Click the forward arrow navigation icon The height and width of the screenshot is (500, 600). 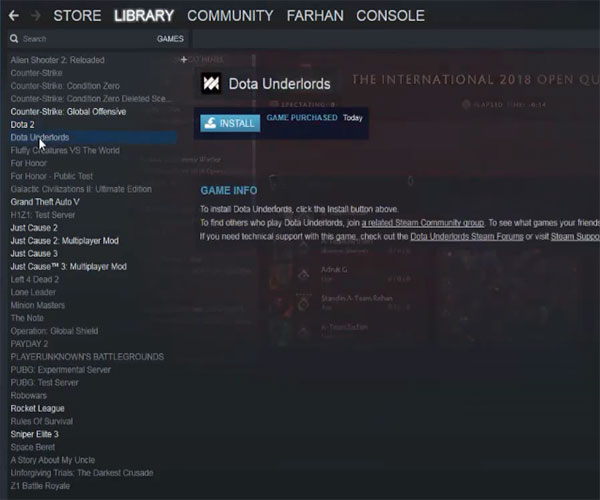point(36,16)
